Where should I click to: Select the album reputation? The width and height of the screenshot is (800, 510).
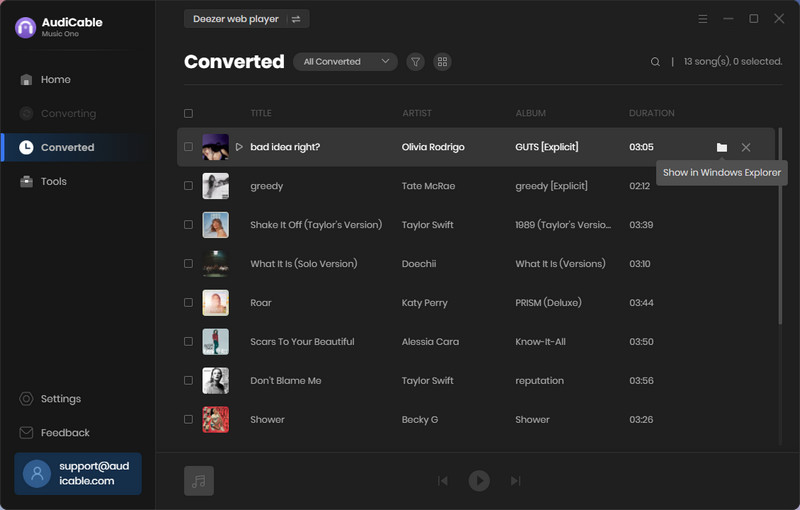click(539, 381)
